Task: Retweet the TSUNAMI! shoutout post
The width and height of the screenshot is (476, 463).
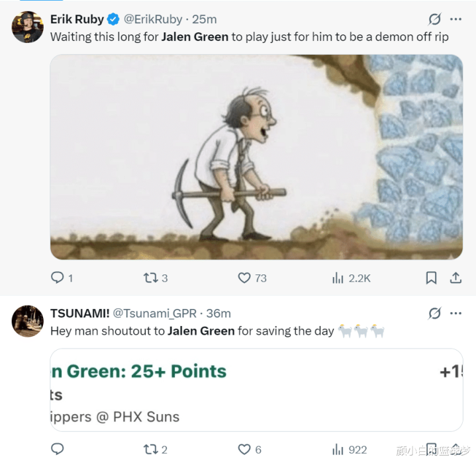Action: [151, 449]
